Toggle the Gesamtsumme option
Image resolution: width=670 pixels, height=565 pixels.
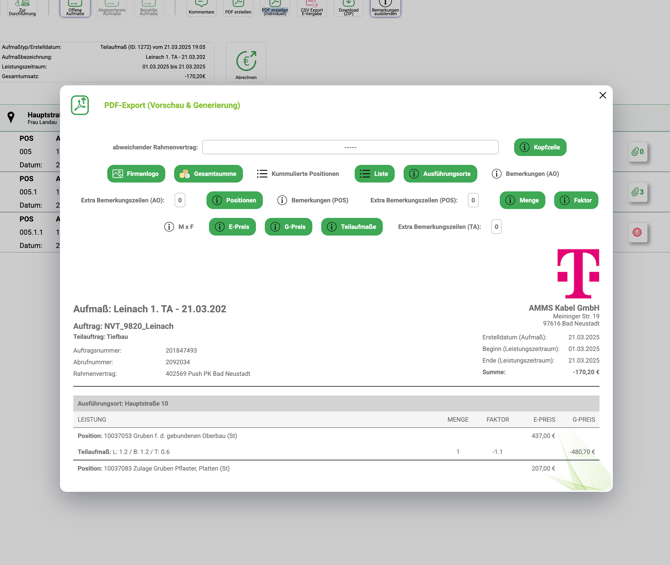[208, 174]
